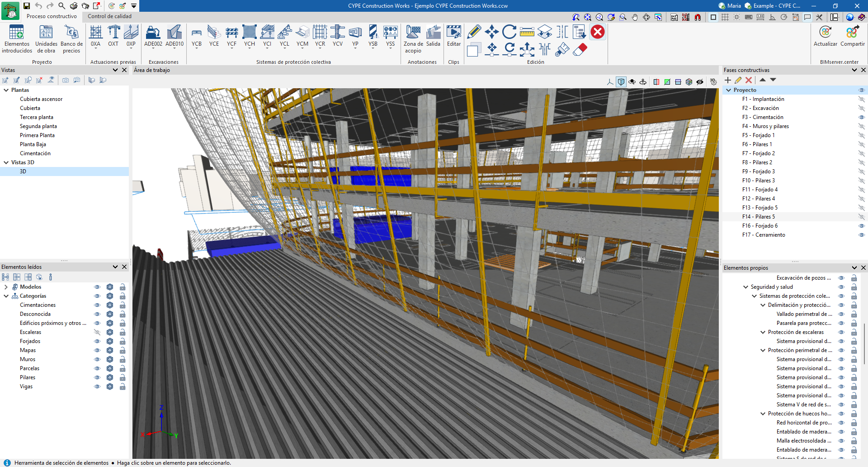Toggle the lock for Muros category
Screen dimensions: 868x467
pyautogui.click(x=123, y=359)
